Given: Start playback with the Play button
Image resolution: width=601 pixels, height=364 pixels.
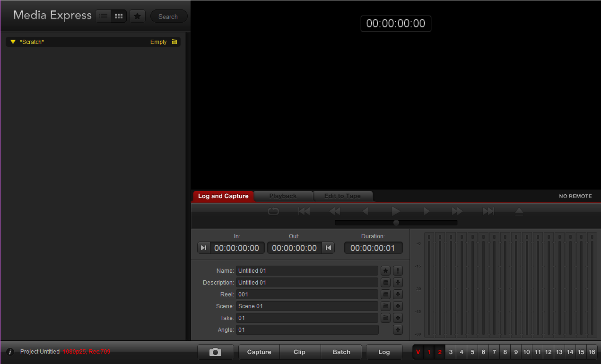Looking at the screenshot, I should tap(396, 211).
